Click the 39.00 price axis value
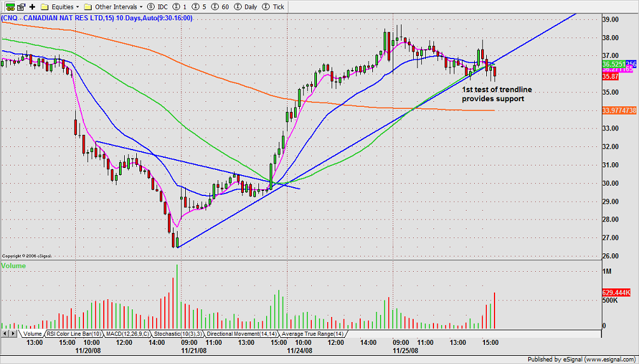 point(611,20)
